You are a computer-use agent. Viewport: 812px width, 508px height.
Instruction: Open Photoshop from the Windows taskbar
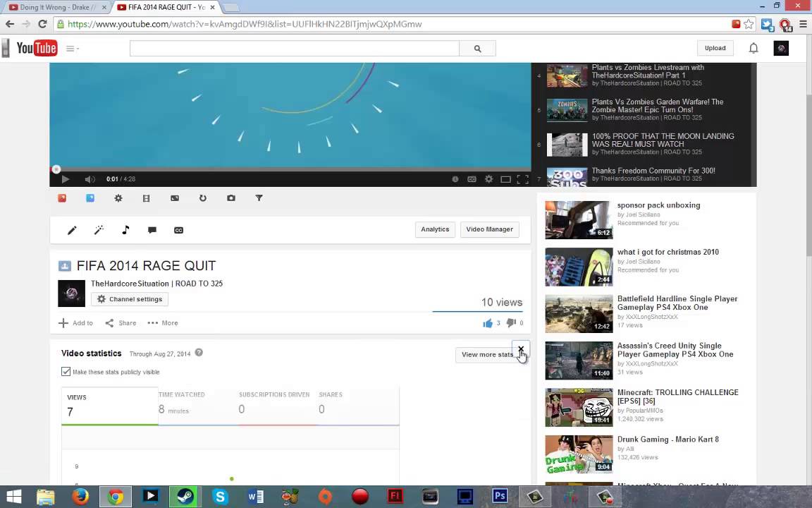click(500, 496)
